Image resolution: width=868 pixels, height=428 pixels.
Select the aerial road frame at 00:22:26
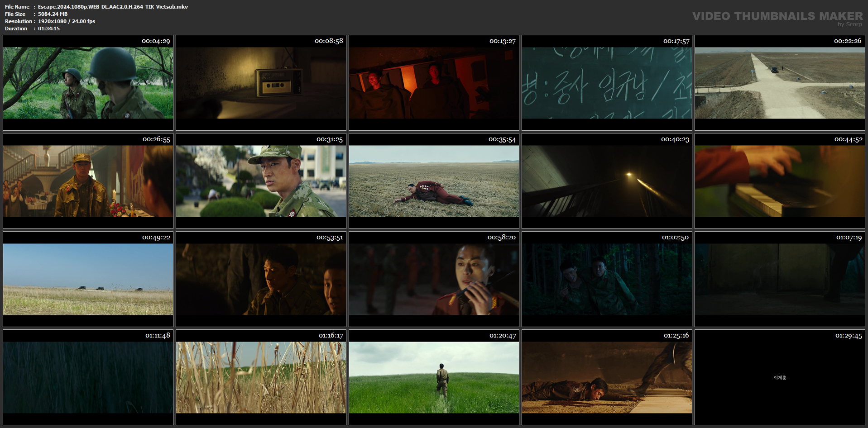click(780, 83)
